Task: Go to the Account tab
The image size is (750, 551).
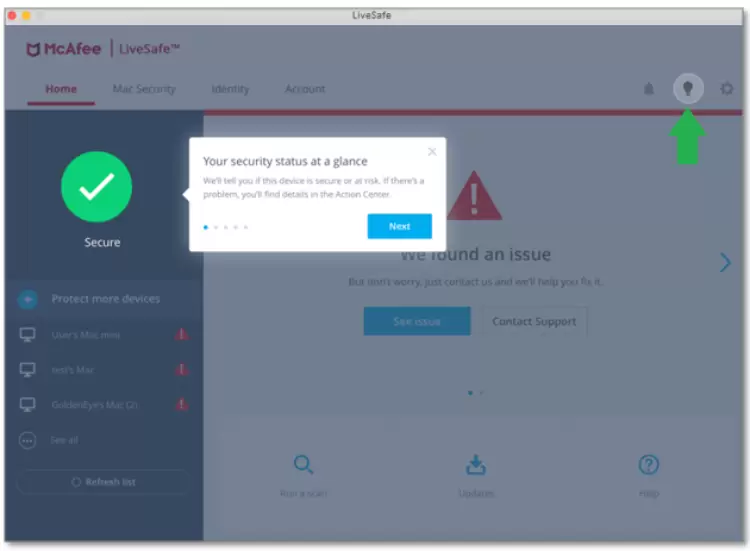Action: click(305, 89)
